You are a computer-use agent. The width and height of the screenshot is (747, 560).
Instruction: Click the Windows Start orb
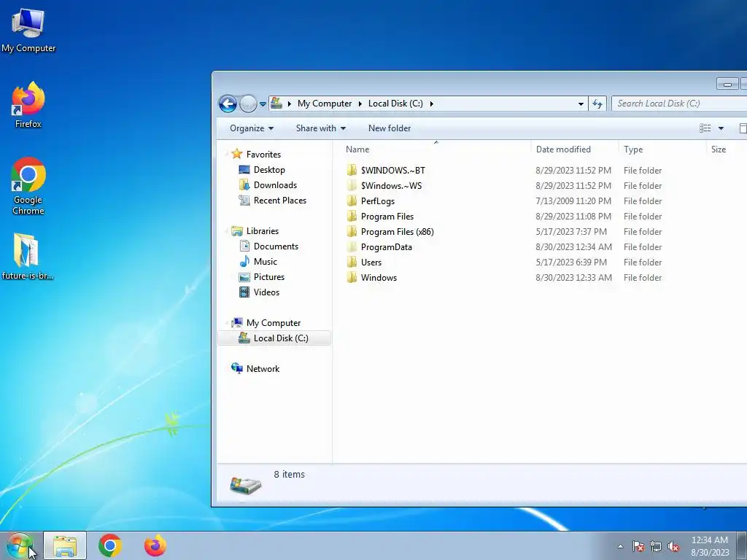20,545
